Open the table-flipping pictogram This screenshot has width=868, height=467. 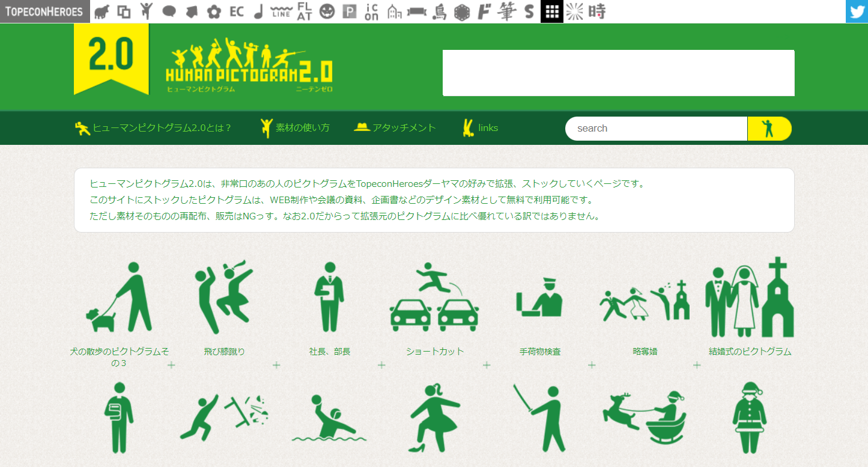[x=224, y=418]
